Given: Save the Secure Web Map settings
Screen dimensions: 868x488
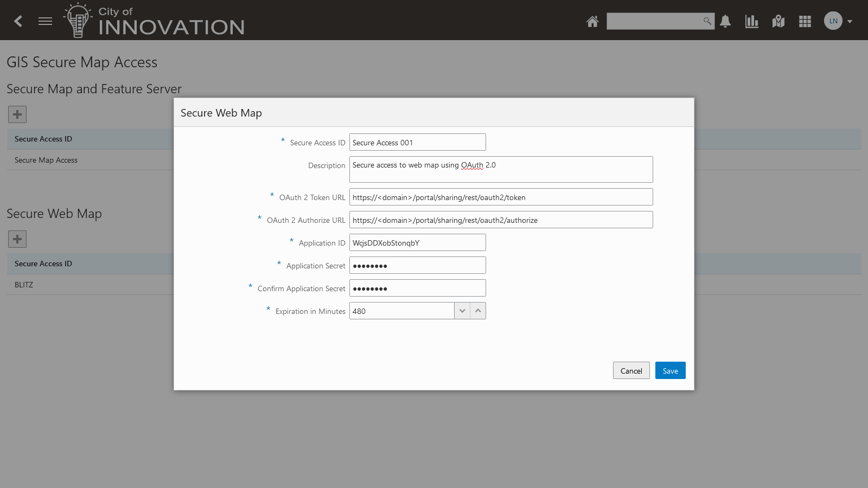Looking at the screenshot, I should [670, 370].
